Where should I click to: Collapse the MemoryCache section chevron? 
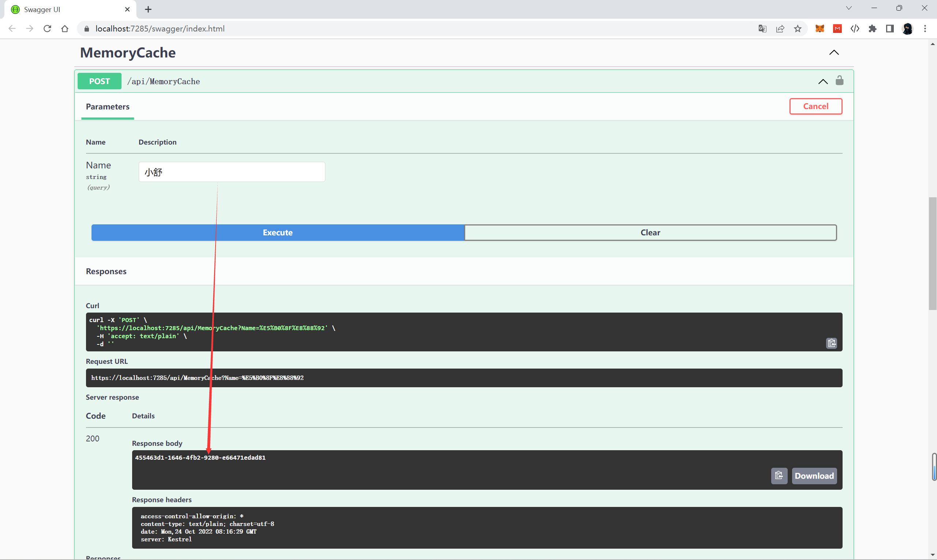[834, 52]
